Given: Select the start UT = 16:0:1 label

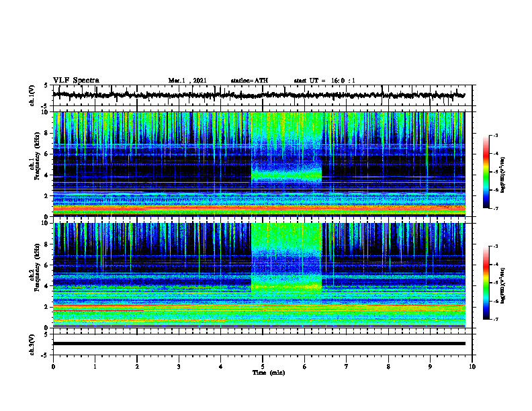Looking at the screenshot, I should [x=324, y=81].
